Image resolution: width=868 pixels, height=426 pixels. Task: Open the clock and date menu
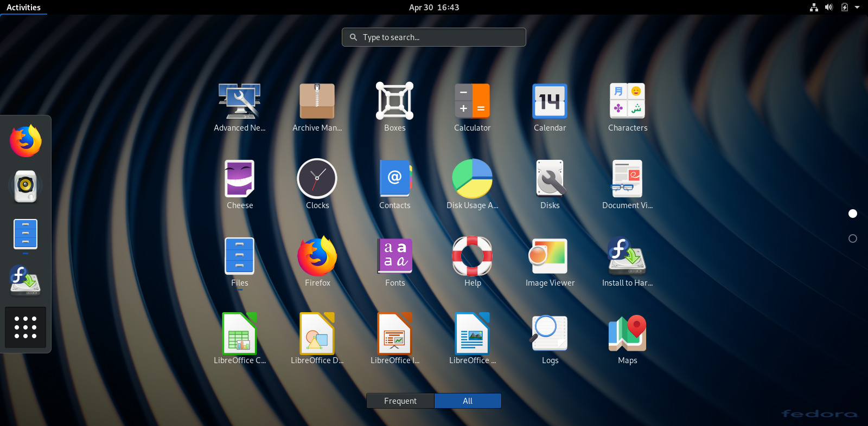[434, 8]
